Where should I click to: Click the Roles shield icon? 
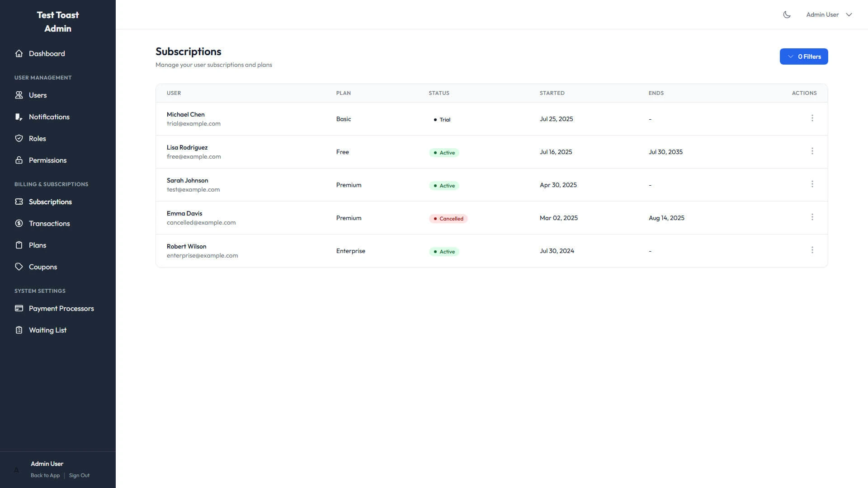pyautogui.click(x=19, y=138)
